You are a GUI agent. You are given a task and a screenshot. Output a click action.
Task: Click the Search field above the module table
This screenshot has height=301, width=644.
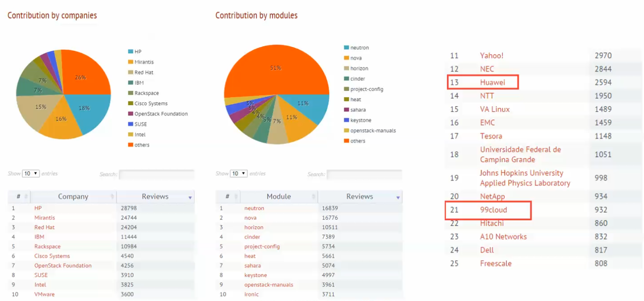(x=364, y=174)
